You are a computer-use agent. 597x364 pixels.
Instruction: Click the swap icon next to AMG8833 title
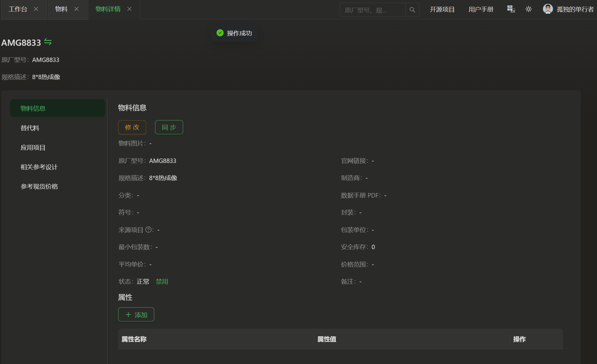click(x=48, y=42)
